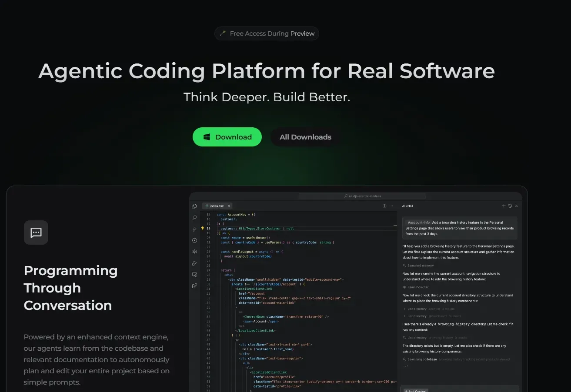Image resolution: width=571 pixels, height=392 pixels.
Task: Click the 'Free Access During Preview' badge
Action: 267,33
